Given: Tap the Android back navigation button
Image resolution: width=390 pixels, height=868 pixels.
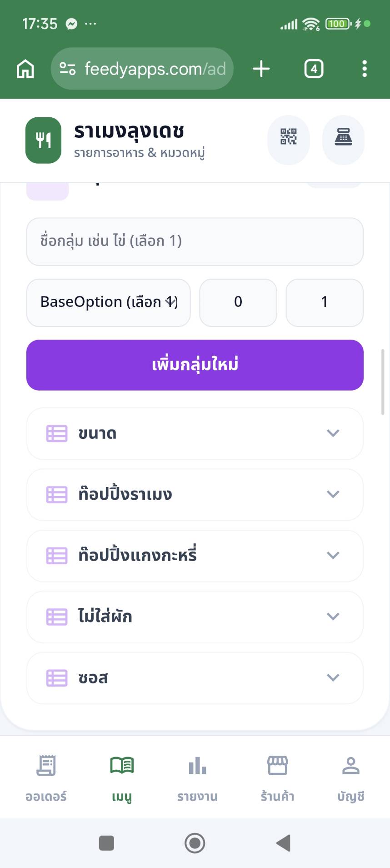Looking at the screenshot, I should [284, 843].
